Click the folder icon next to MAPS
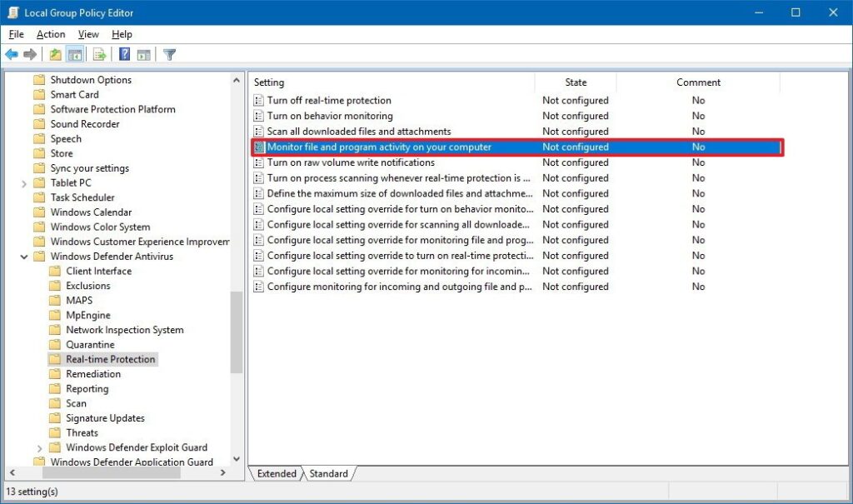This screenshot has height=504, width=853. pyautogui.click(x=54, y=301)
